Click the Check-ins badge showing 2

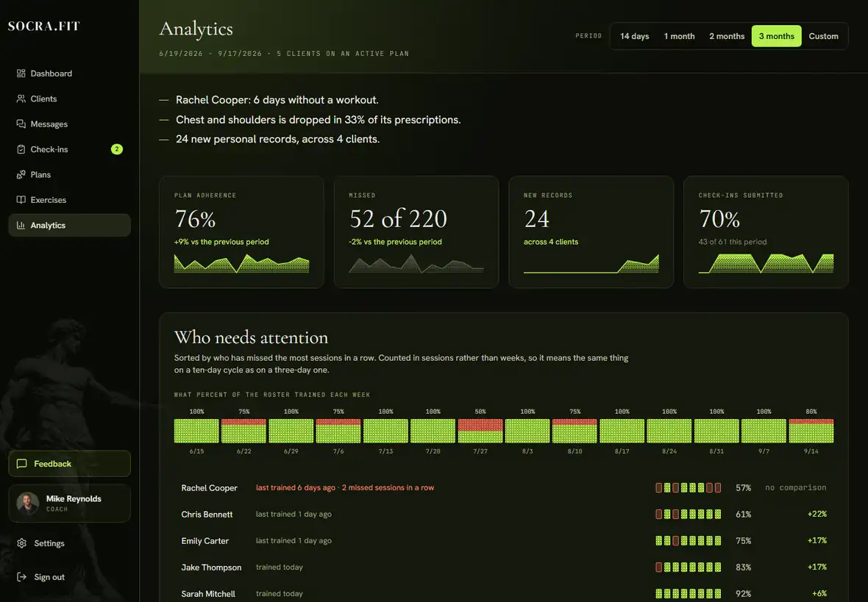coord(117,148)
